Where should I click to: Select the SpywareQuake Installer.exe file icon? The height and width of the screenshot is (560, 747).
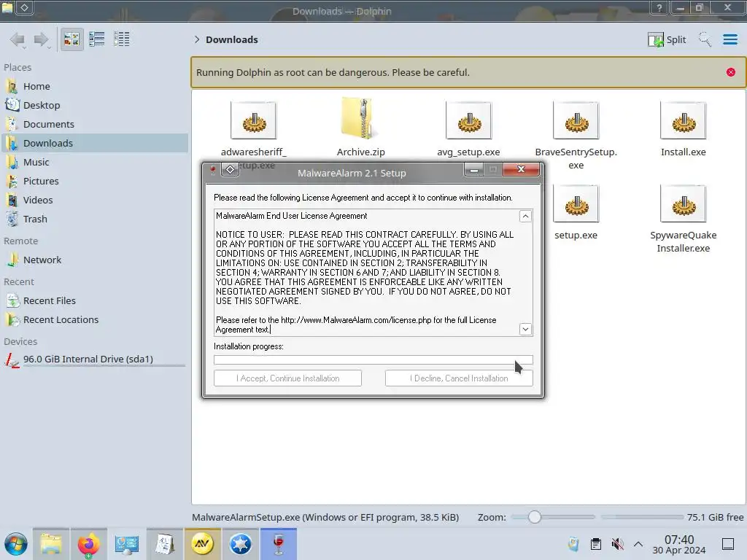tap(683, 204)
